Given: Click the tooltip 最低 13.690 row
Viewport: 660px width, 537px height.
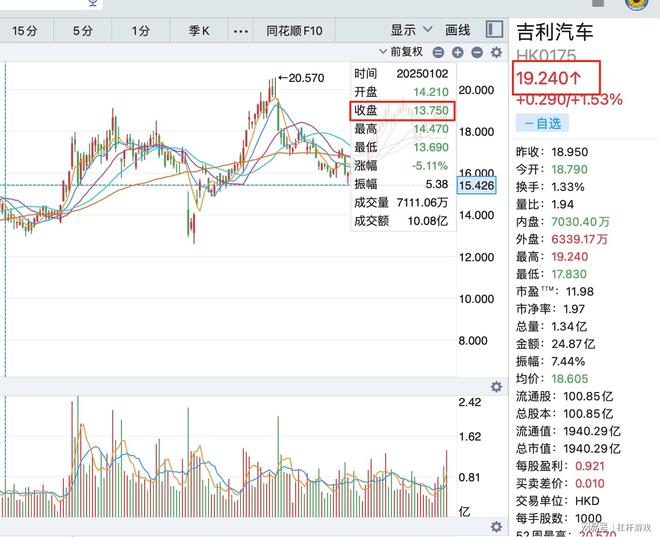Looking at the screenshot, I should pos(402,147).
